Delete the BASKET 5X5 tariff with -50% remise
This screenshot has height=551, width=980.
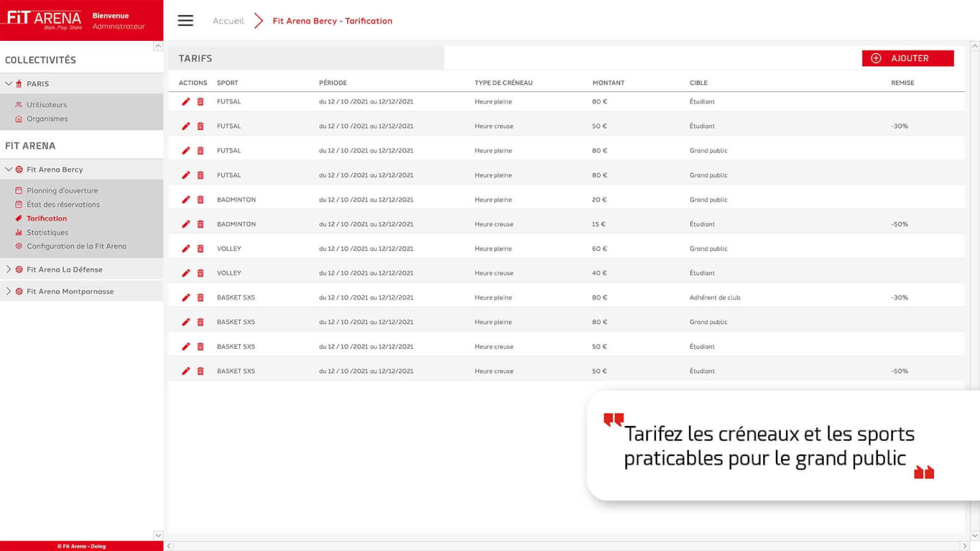(x=200, y=371)
